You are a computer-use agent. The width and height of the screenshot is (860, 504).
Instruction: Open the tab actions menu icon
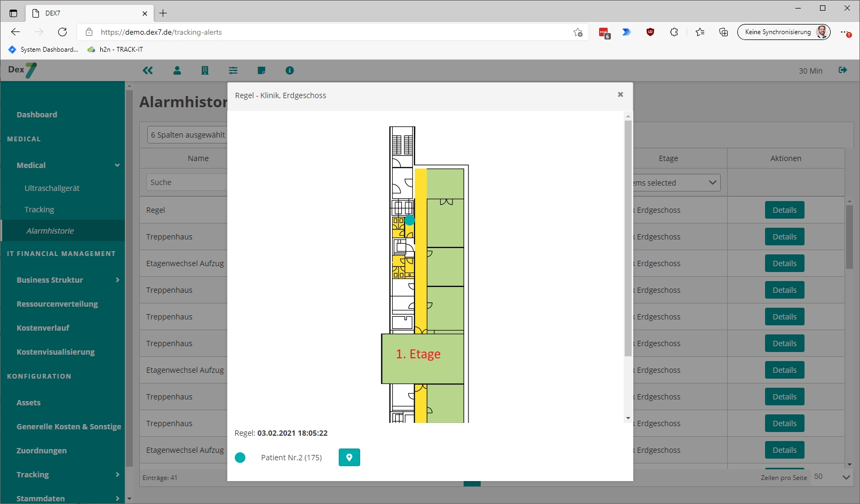13,13
